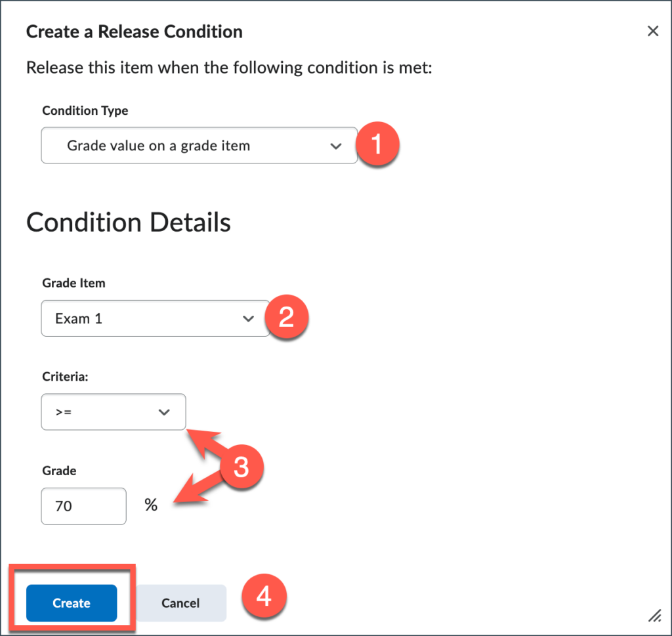The image size is (672, 636).
Task: Click the red annotation badge numbered 1
Action: tap(379, 146)
